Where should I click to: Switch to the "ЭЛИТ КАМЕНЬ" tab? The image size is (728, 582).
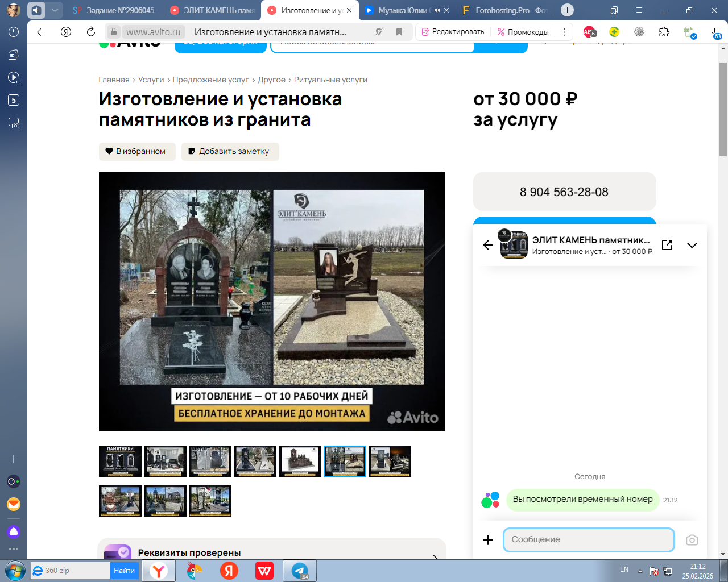click(x=212, y=10)
